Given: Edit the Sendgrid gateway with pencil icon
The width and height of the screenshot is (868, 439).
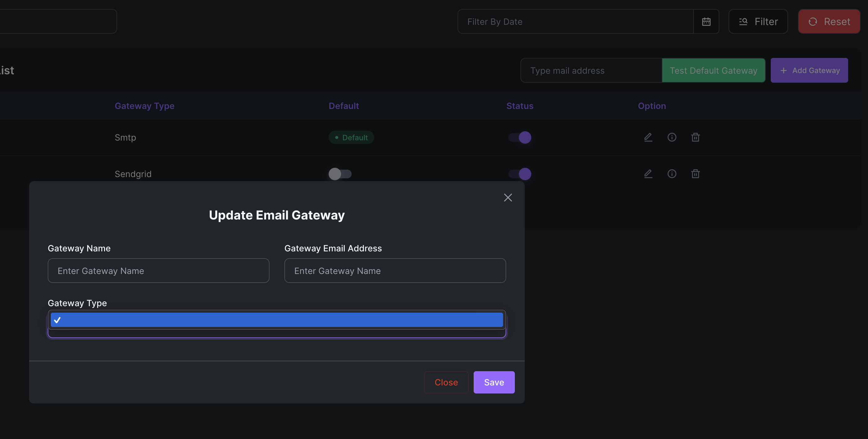Looking at the screenshot, I should coord(648,174).
